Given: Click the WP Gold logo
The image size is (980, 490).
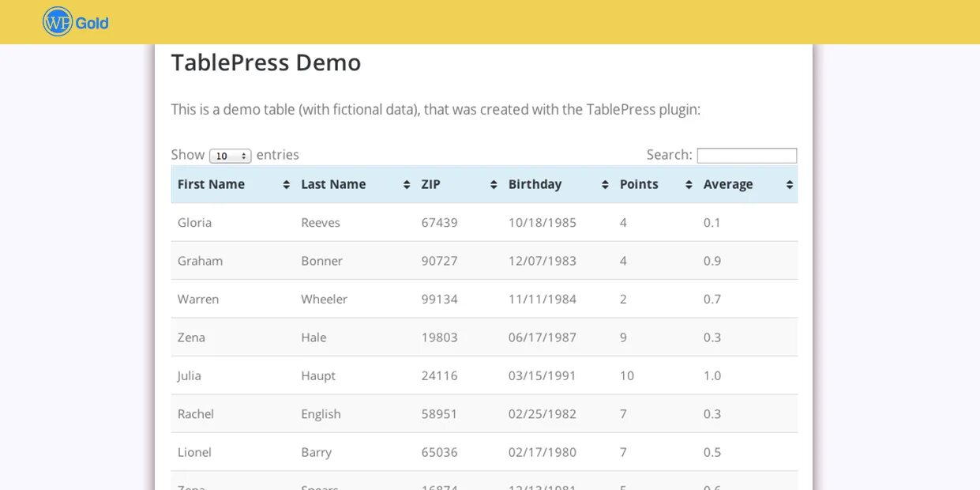Looking at the screenshot, I should pos(75,22).
